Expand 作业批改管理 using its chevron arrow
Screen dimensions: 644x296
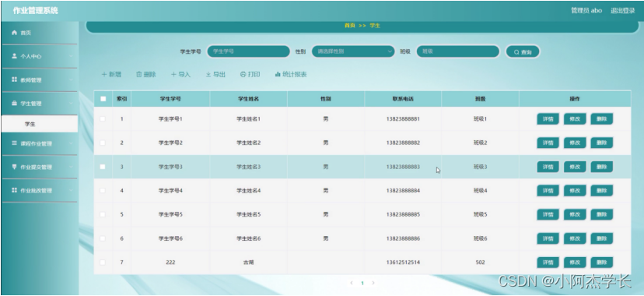(x=71, y=190)
